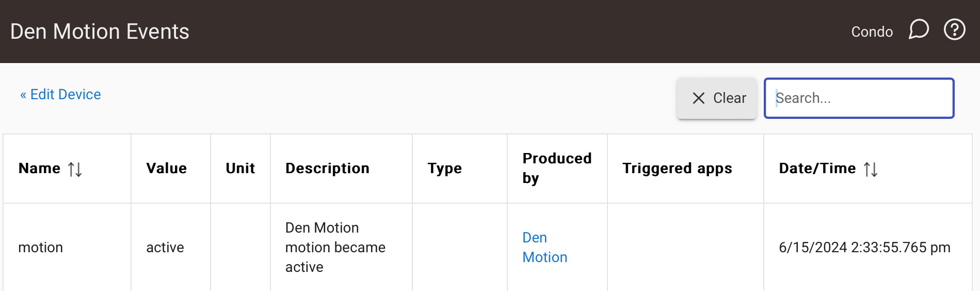The width and height of the screenshot is (980, 291).
Task: Focus the Search input field
Action: 859,98
